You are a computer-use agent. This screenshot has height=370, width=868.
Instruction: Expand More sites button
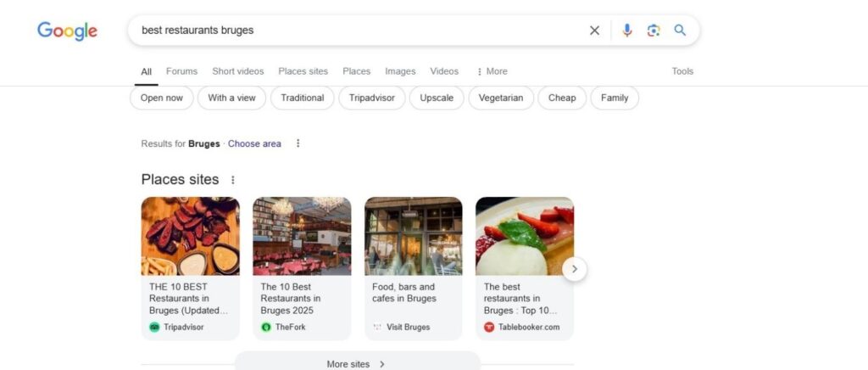coord(357,363)
